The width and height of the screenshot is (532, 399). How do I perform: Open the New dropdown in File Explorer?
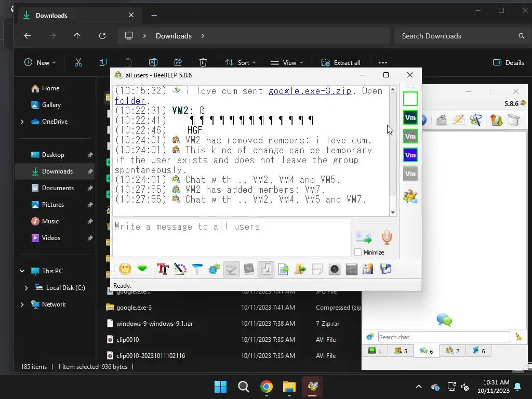click(40, 62)
